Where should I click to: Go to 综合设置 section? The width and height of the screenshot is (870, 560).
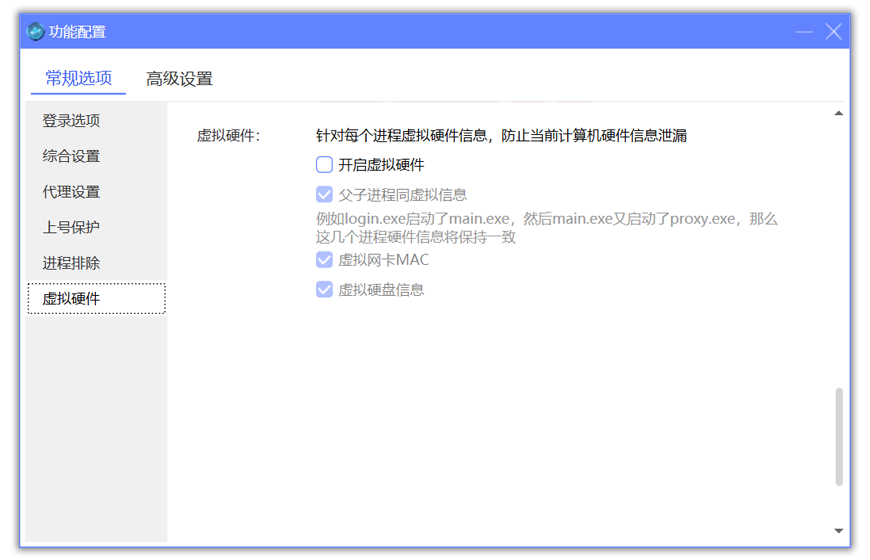pos(71,157)
